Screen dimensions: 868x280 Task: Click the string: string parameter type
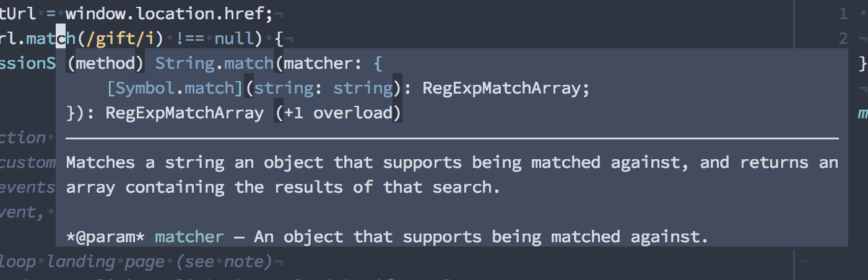point(324,88)
